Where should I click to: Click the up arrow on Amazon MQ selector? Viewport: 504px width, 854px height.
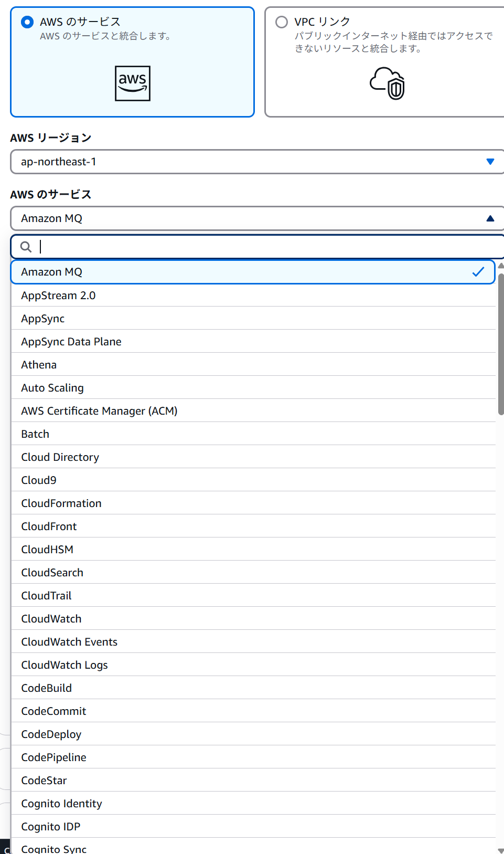point(490,218)
